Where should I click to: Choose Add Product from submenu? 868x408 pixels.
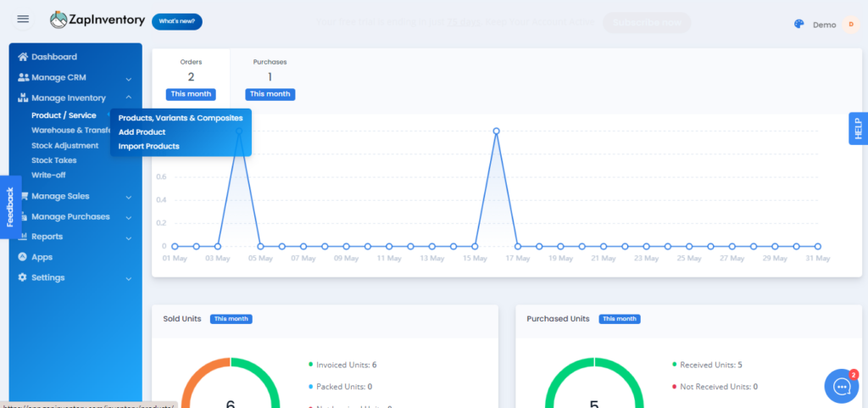[142, 132]
